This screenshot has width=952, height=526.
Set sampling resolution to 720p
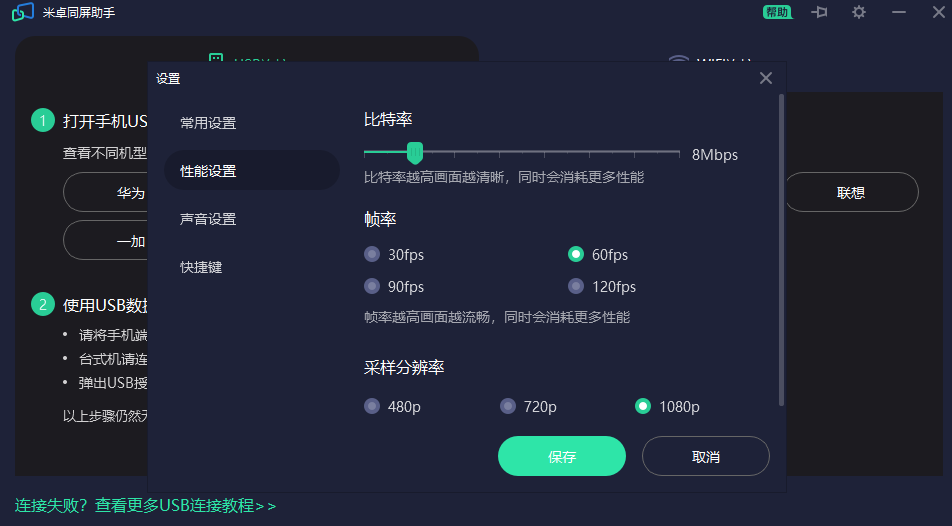click(508, 407)
